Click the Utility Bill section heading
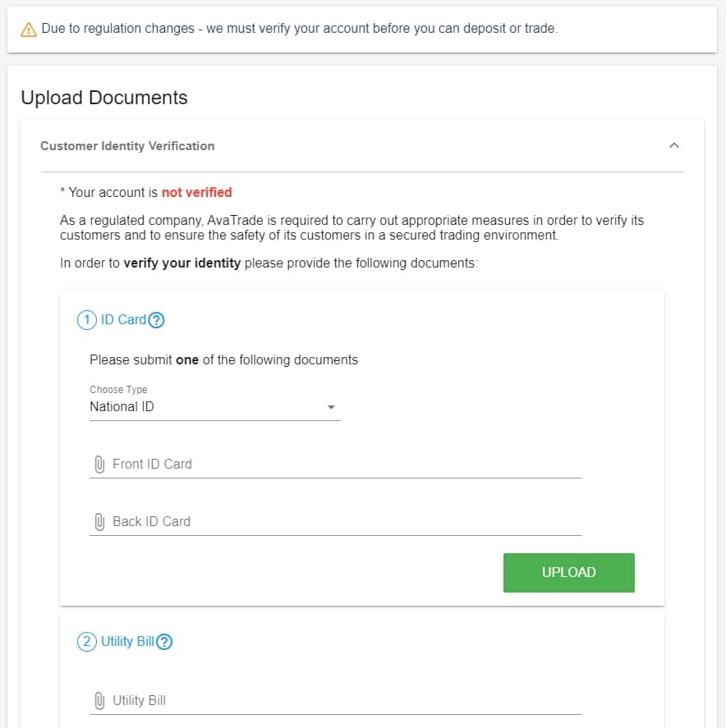This screenshot has height=728, width=726. coord(127,642)
